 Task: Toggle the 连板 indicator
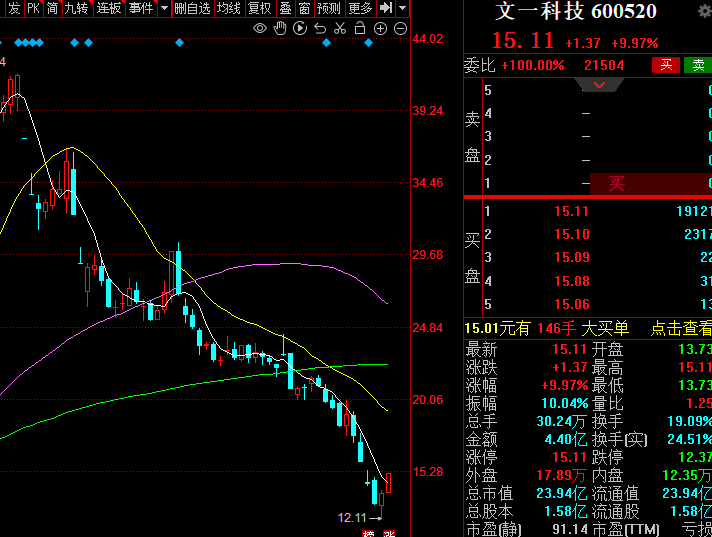pyautogui.click(x=109, y=8)
